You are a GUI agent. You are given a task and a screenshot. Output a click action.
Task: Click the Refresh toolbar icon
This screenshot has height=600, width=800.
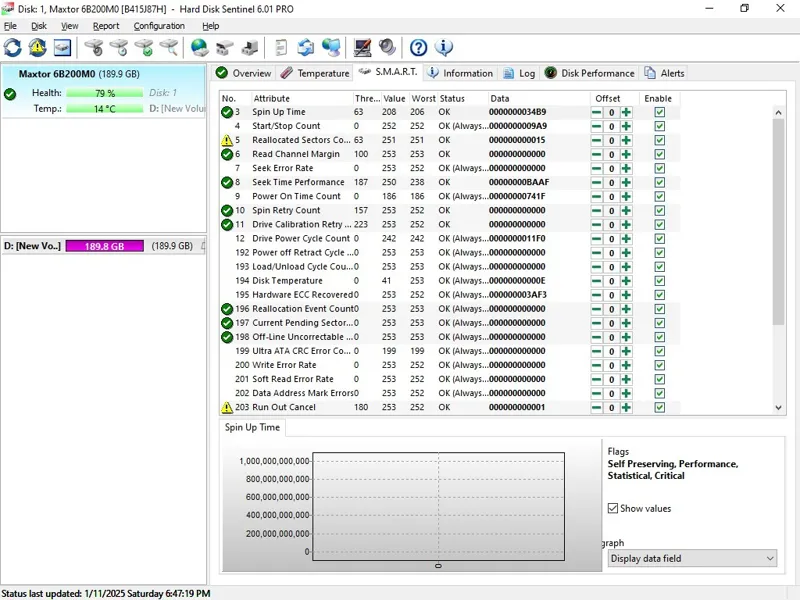click(12, 47)
